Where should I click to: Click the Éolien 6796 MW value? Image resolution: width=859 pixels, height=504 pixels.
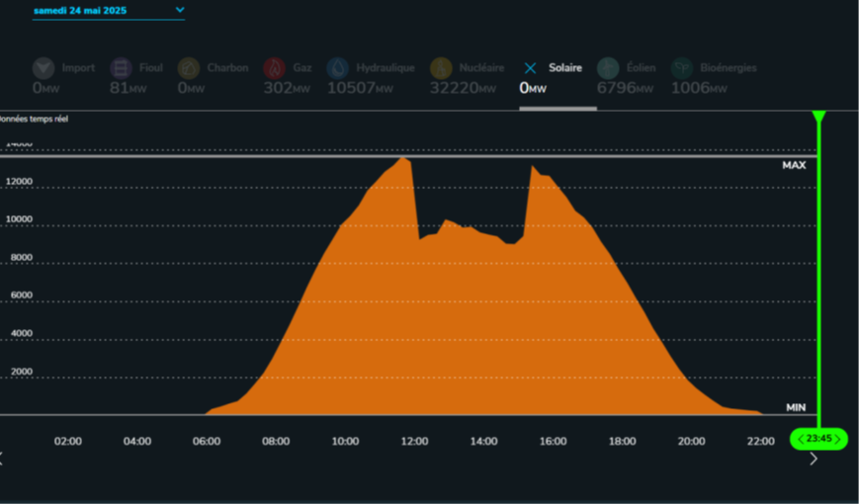click(x=625, y=88)
